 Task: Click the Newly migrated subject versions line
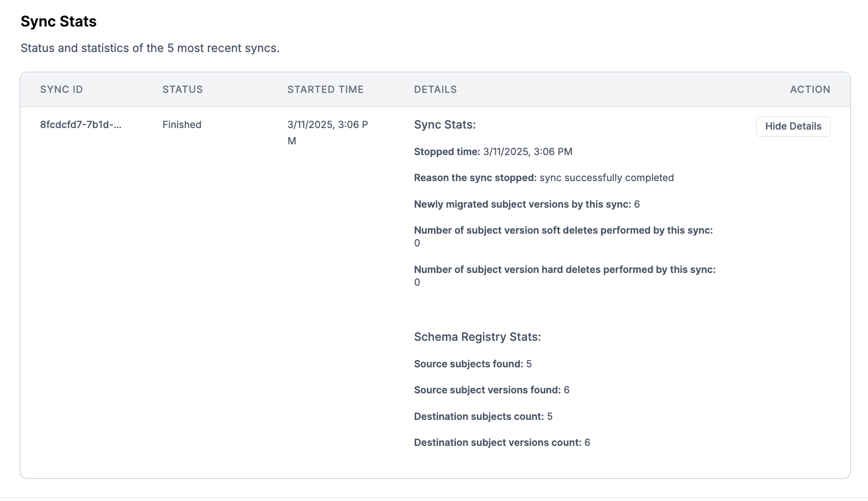pos(526,204)
